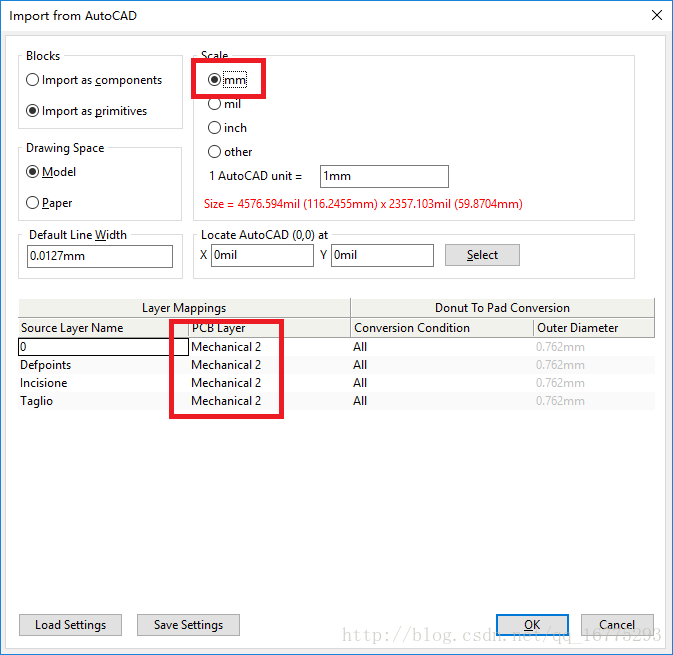The image size is (673, 655).
Task: Select source layer 0 cell
Action: 103,347
